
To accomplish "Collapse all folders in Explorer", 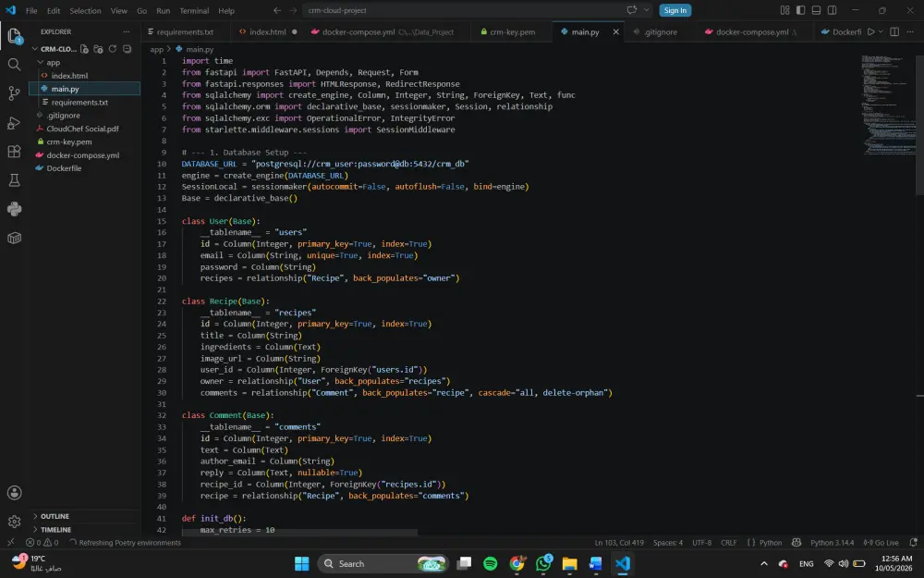I will pyautogui.click(x=127, y=49).
